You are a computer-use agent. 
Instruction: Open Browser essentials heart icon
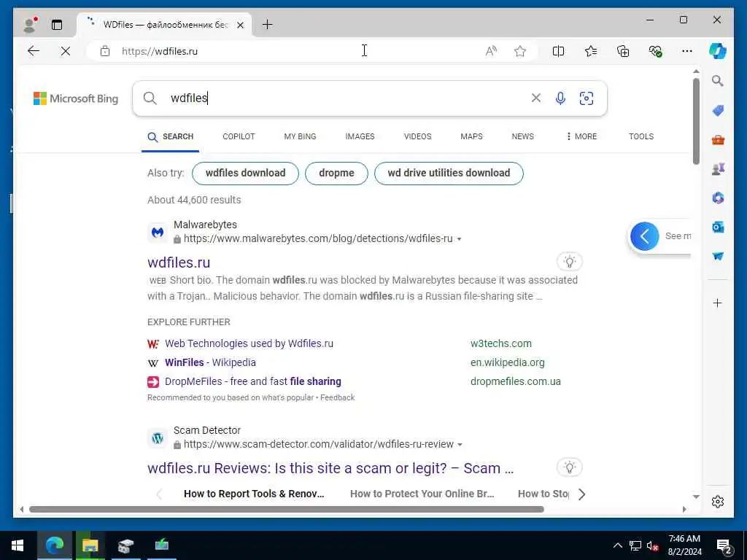click(x=656, y=51)
